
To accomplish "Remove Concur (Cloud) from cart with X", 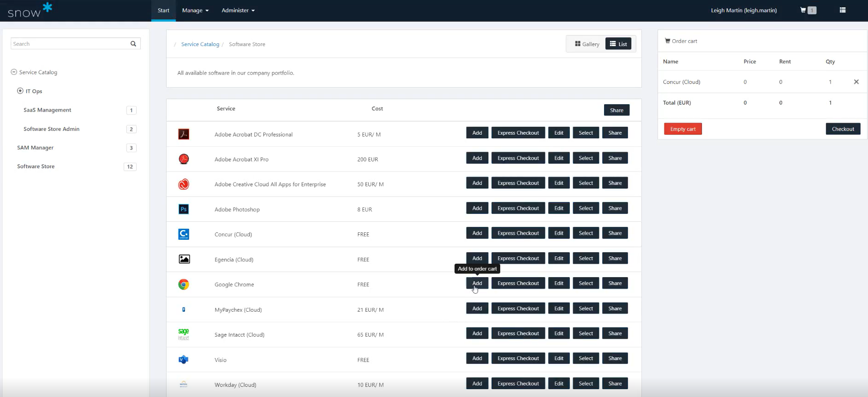I will pyautogui.click(x=856, y=82).
